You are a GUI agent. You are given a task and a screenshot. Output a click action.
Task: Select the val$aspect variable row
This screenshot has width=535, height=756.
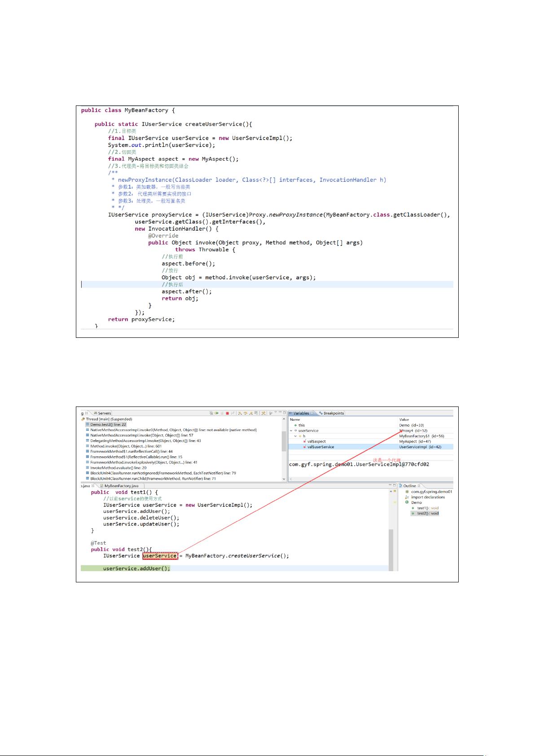[x=371, y=441]
